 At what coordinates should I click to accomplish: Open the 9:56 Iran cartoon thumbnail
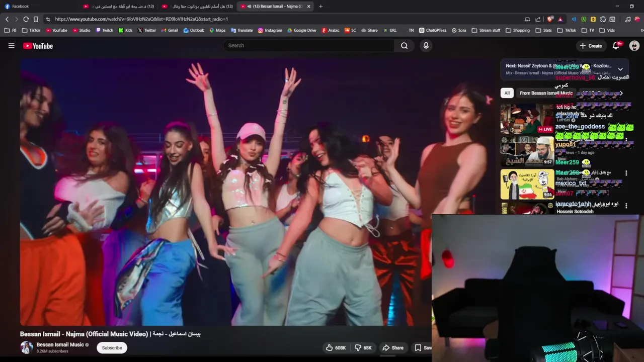click(x=527, y=185)
